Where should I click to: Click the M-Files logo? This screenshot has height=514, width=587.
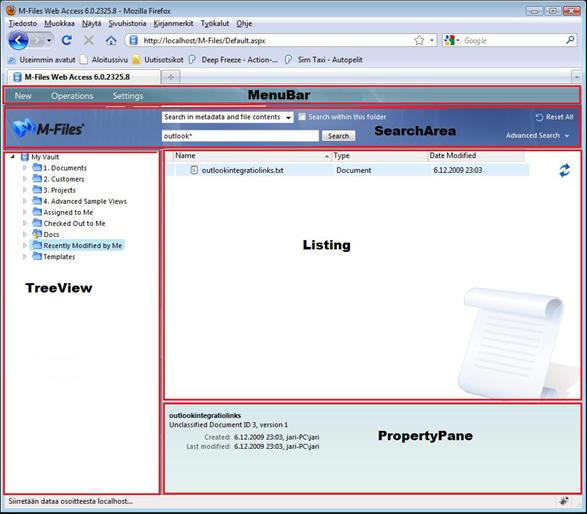[48, 128]
